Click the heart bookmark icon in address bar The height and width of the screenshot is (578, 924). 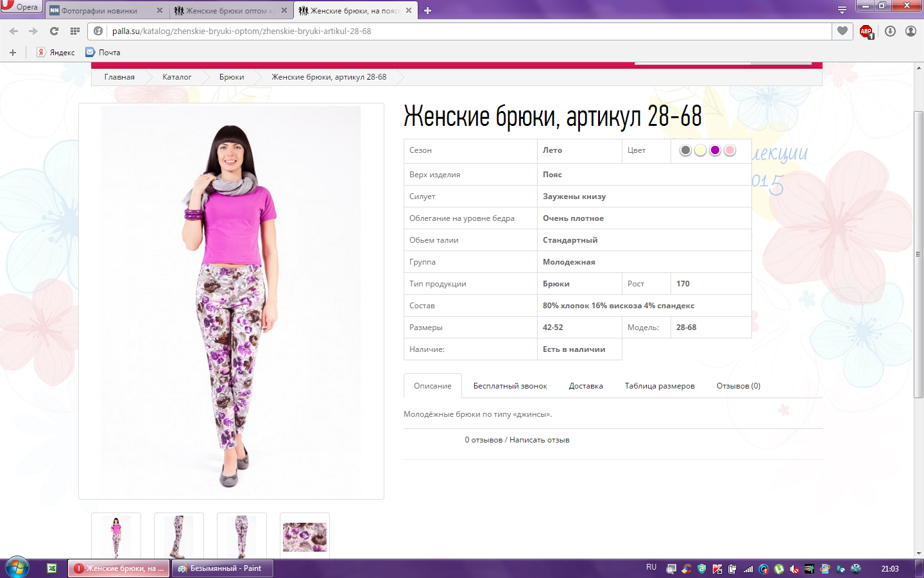coord(843,31)
